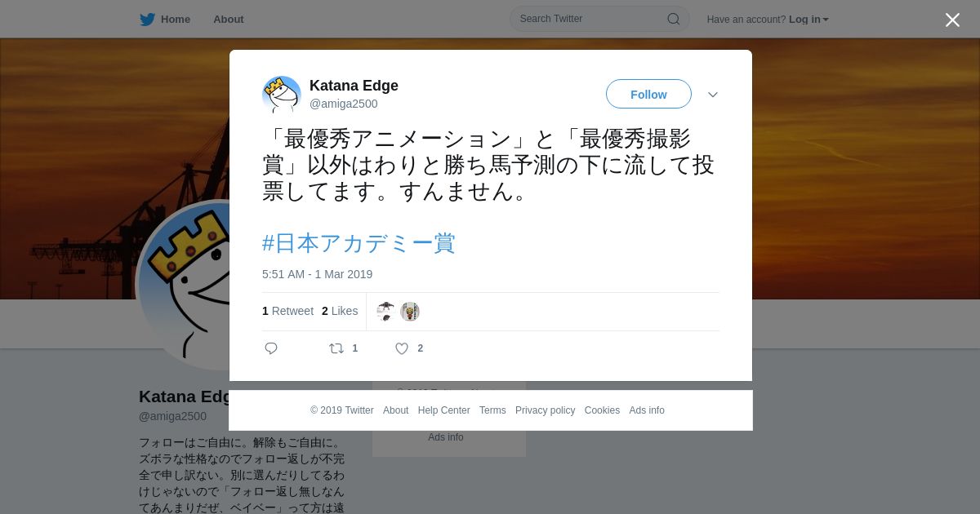
Task: Retweet the Katana Edge tweet
Action: click(336, 348)
